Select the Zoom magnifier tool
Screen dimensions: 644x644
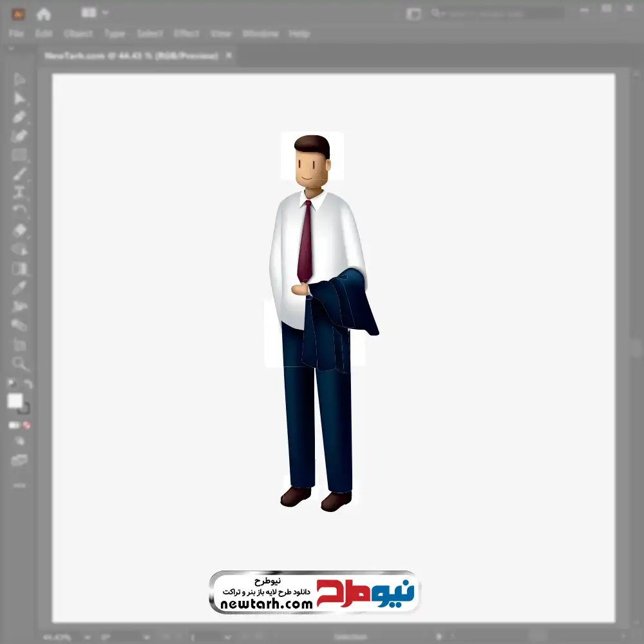[x=19, y=363]
